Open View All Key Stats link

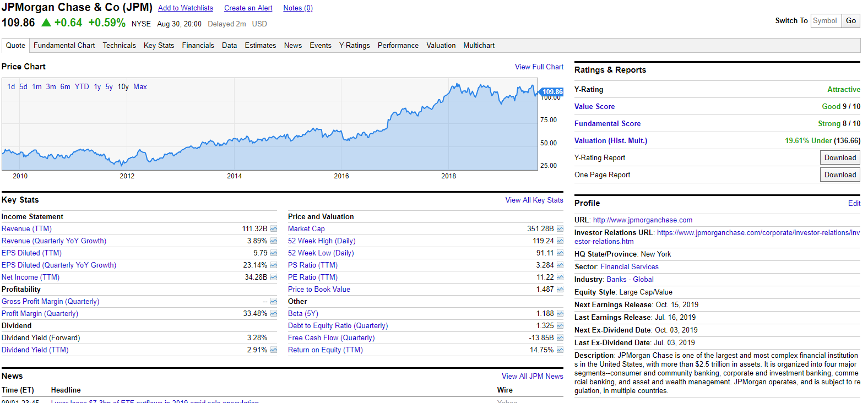(534, 200)
